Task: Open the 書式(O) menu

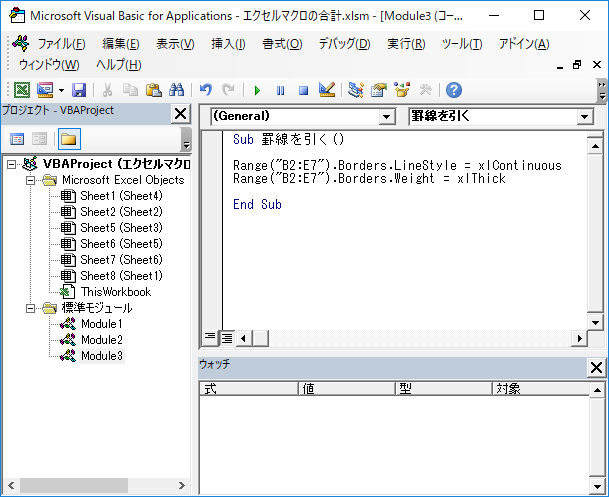Action: (282, 44)
